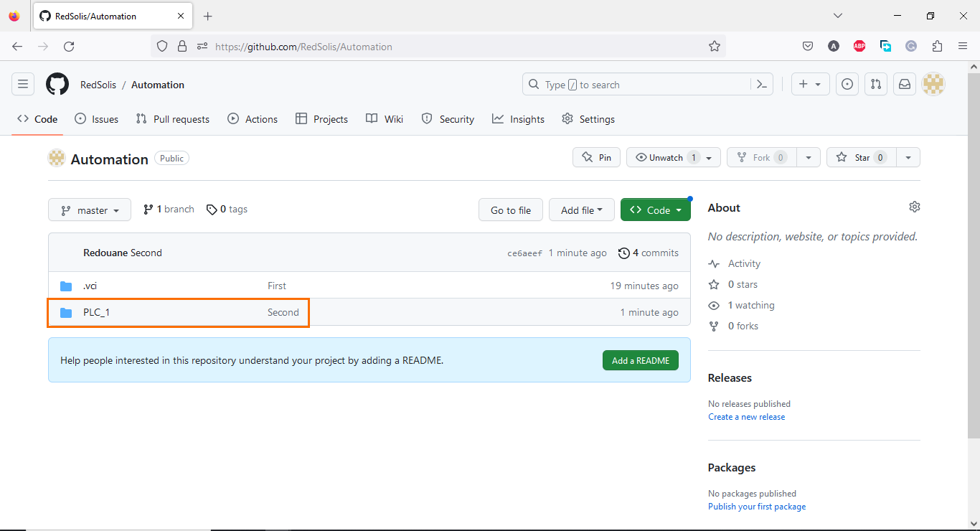Open the issues icon next to the search bar
980x531 pixels.
(847, 84)
